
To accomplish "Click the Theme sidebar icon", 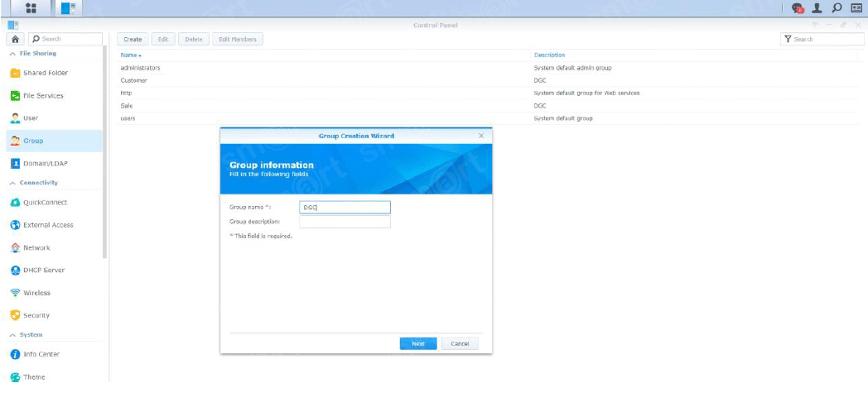I will coord(16,377).
